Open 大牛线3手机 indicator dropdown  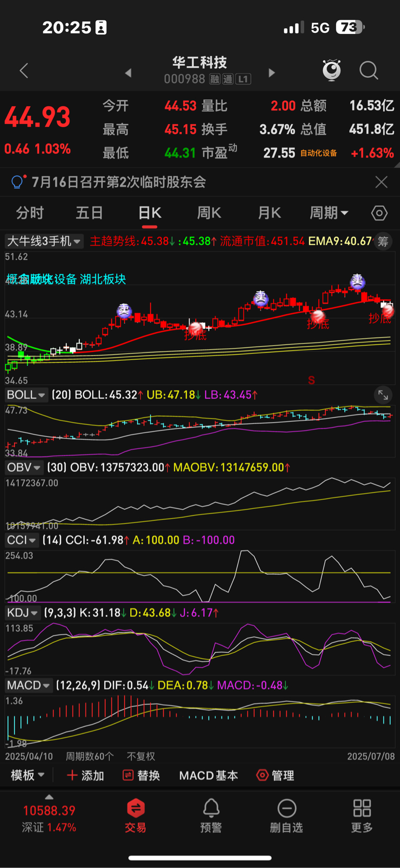[44, 241]
